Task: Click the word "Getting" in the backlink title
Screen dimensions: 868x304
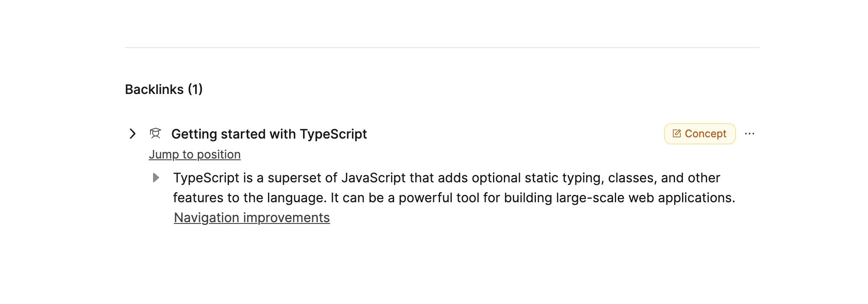Action: [x=194, y=134]
